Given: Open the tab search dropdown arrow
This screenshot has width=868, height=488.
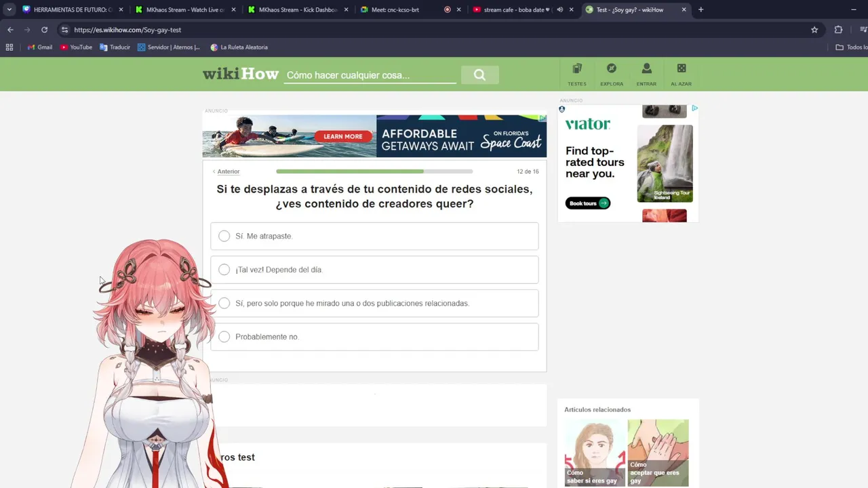Looking at the screenshot, I should click(x=9, y=9).
